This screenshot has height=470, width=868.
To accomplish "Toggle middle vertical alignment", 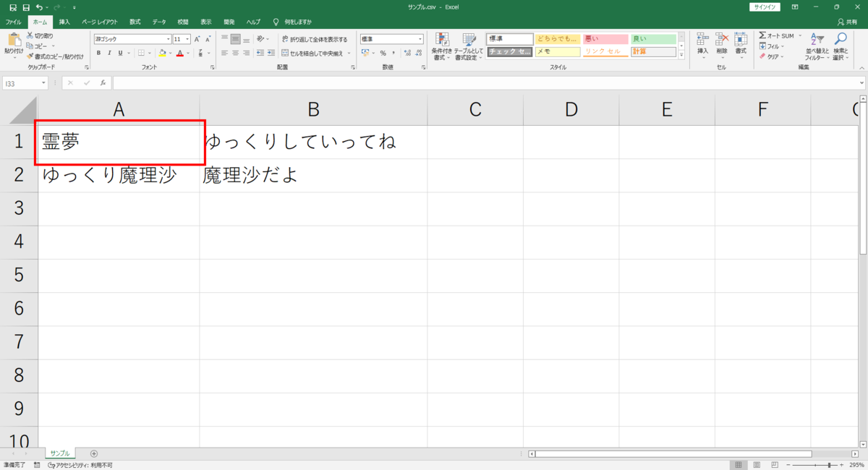I will click(x=235, y=39).
